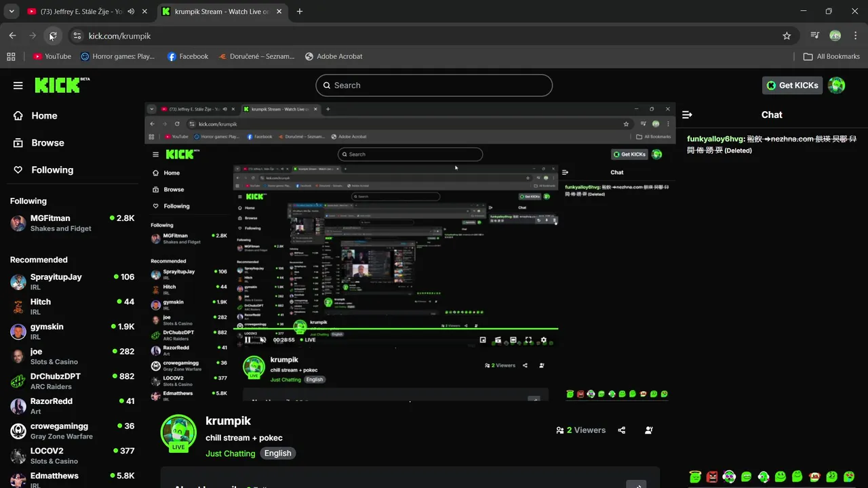Click the 'Chat' panel heading
The width and height of the screenshot is (868, 488).
point(772,115)
